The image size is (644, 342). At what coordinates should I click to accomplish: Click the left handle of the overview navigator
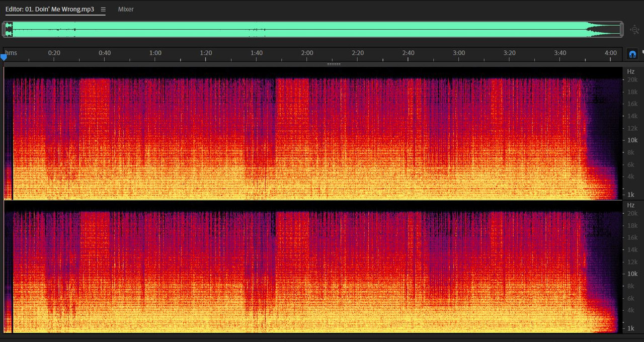point(4,29)
